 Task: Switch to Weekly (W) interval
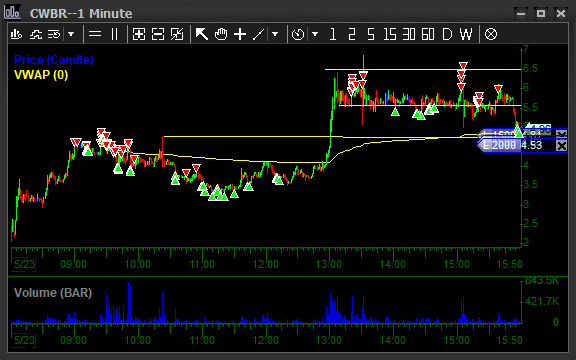(466, 35)
